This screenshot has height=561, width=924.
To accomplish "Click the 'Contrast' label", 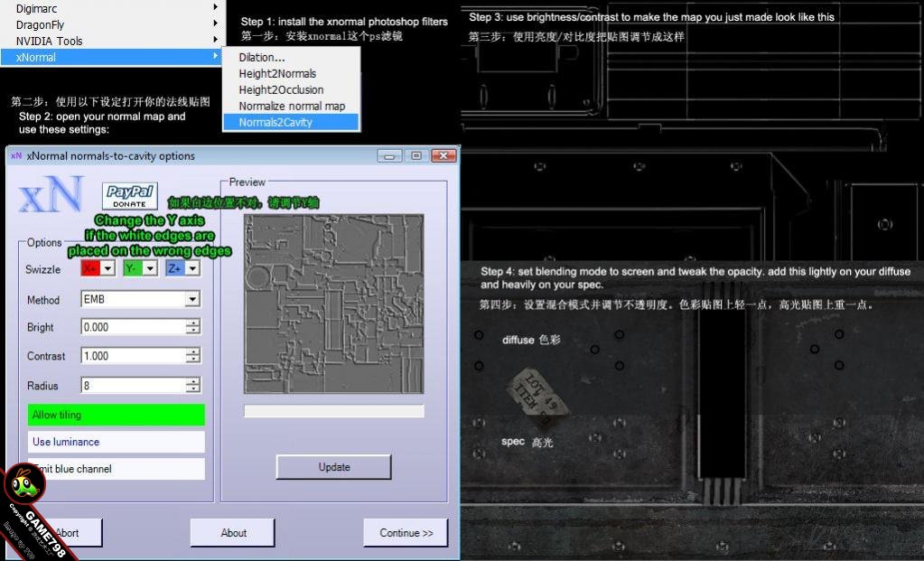I will [46, 356].
